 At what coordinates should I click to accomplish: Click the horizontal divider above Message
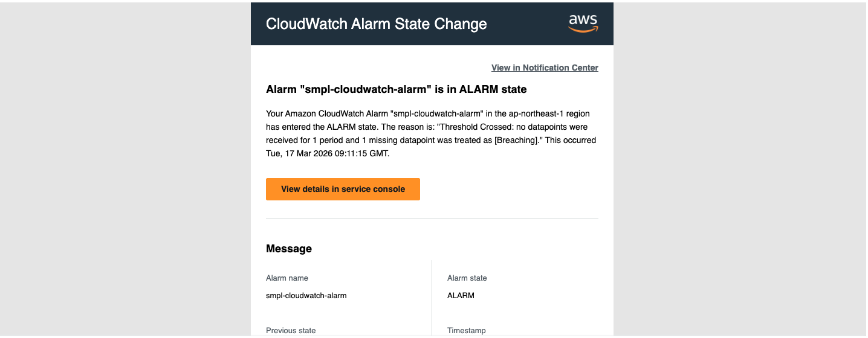pos(432,218)
